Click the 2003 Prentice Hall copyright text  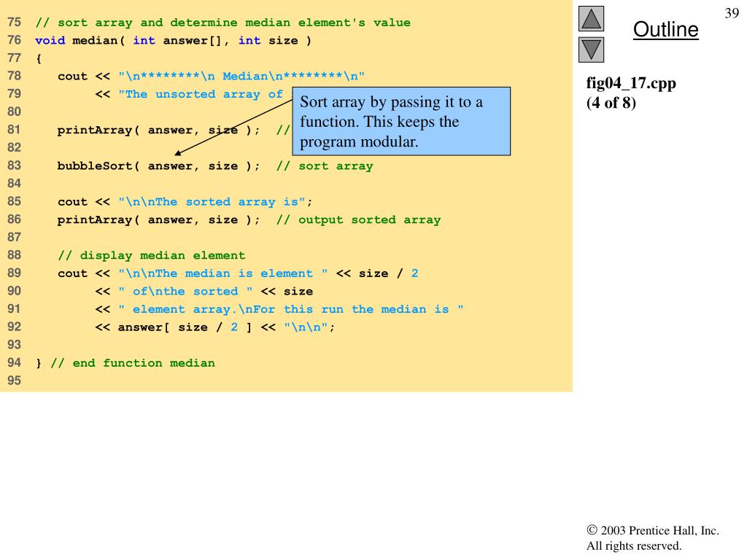653,537
